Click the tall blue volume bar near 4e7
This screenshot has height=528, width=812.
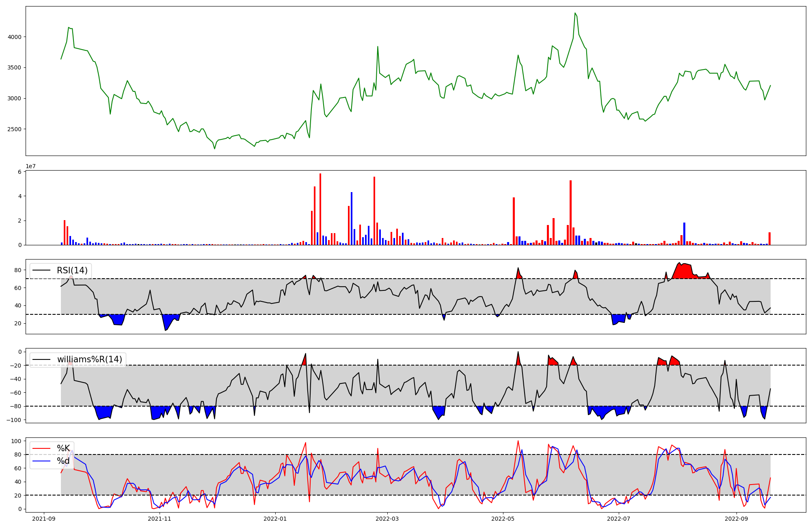(x=352, y=219)
